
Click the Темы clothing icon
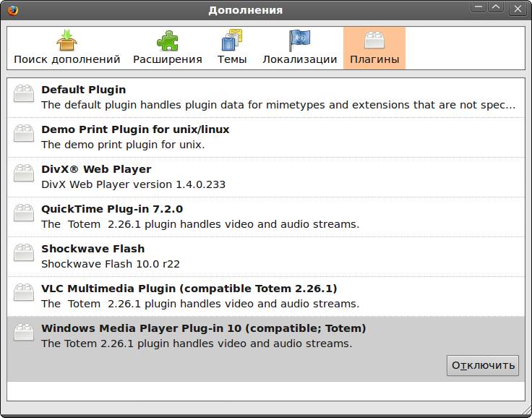232,40
